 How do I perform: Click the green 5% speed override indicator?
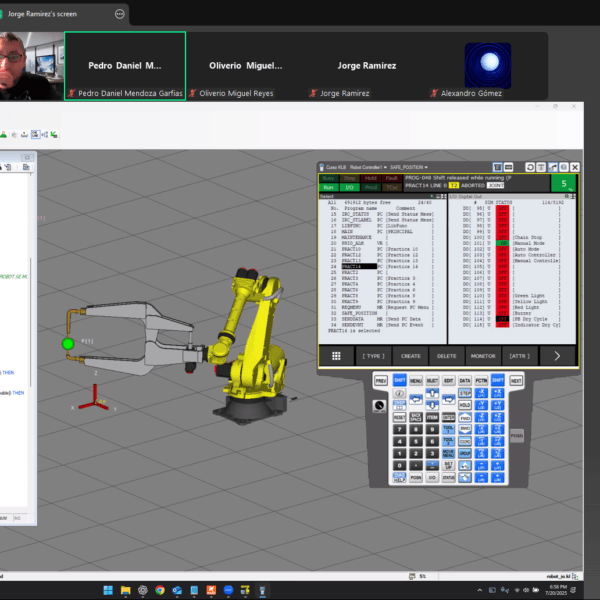click(564, 183)
